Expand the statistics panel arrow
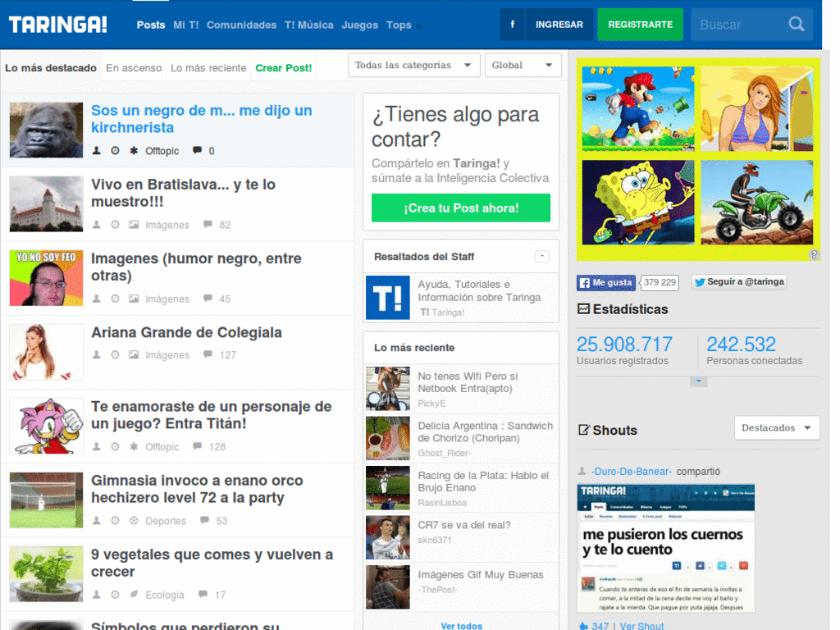Screen dimensions: 840x630 point(699,381)
